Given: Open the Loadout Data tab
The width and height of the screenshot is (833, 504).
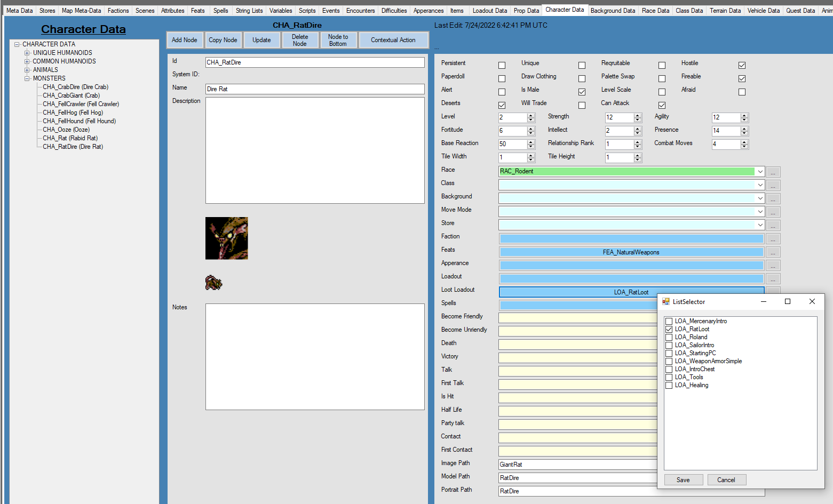Looking at the screenshot, I should coord(489,11).
